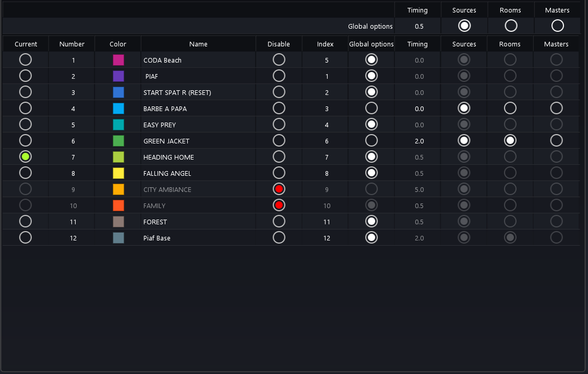Select the EASY PREY name field
Viewport: 588px width, 374px height.
pos(198,125)
